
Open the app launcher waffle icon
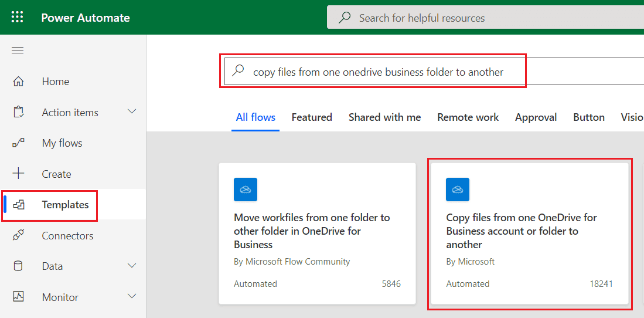[x=18, y=17]
